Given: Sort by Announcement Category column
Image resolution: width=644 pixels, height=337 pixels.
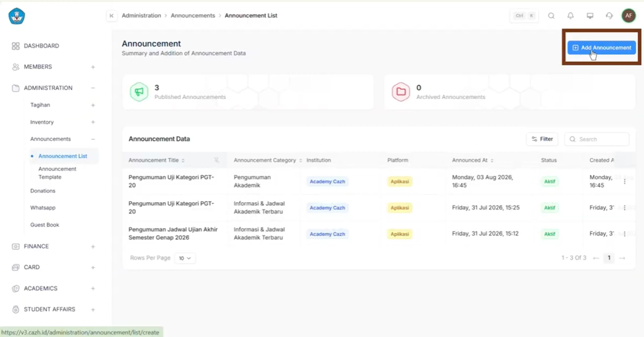Looking at the screenshot, I should 301,160.
